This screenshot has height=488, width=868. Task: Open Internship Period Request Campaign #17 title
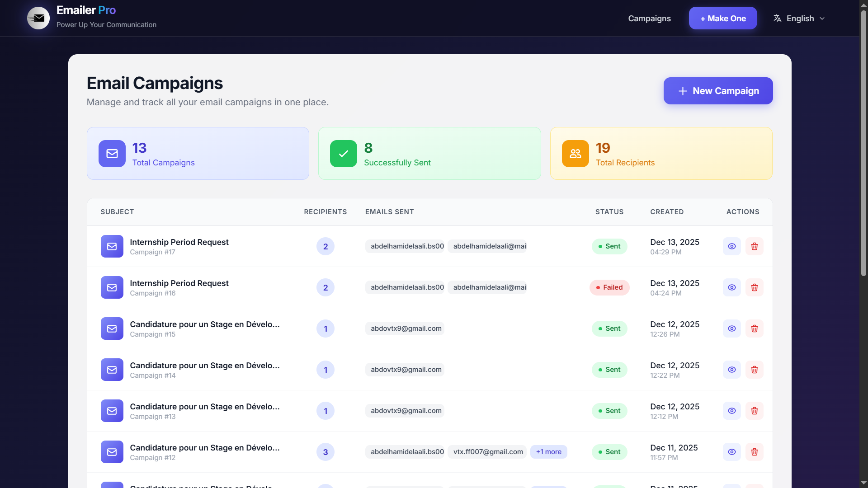[x=179, y=242]
